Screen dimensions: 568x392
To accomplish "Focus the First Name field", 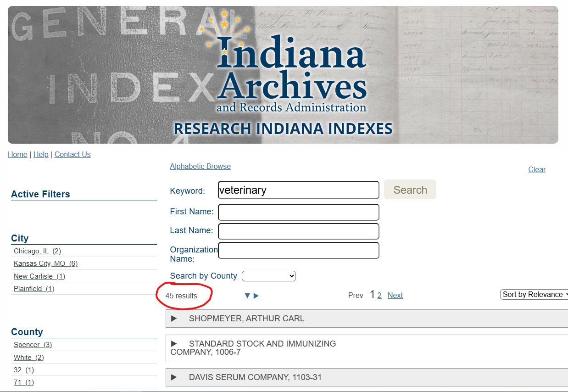I will coord(299,212).
